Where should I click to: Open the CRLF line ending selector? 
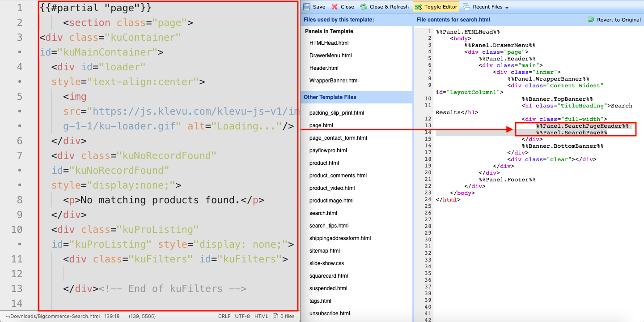pos(224,316)
